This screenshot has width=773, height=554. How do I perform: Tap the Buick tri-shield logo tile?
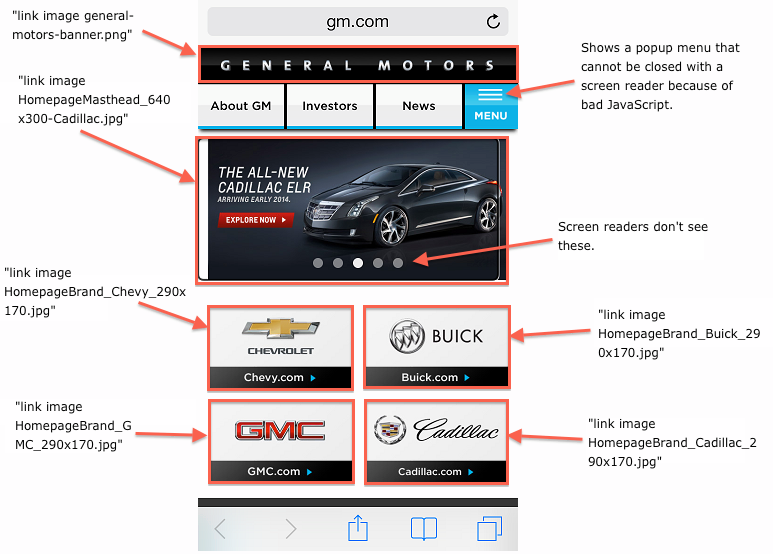437,337
